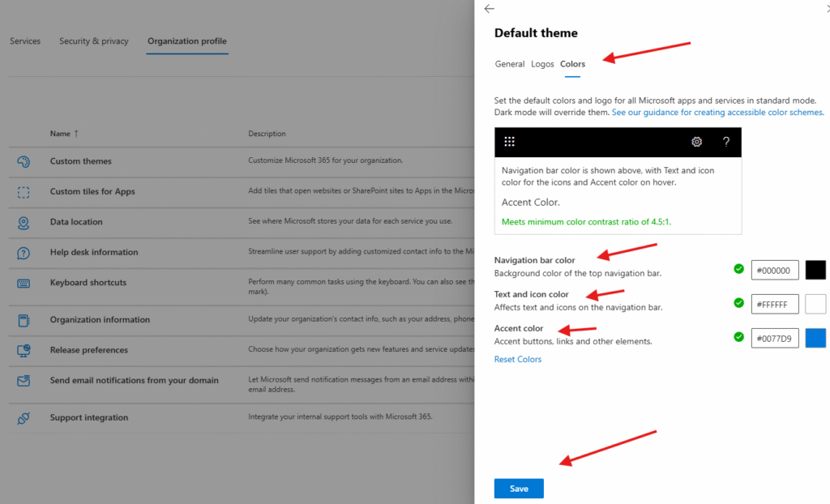Click the Reset Colors link

[x=518, y=359]
